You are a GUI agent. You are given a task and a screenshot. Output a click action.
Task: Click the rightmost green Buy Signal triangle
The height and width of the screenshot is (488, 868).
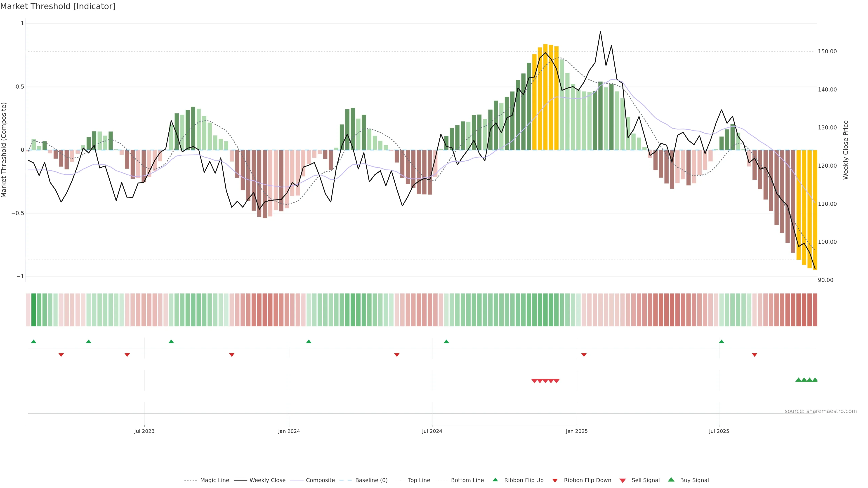tap(815, 380)
